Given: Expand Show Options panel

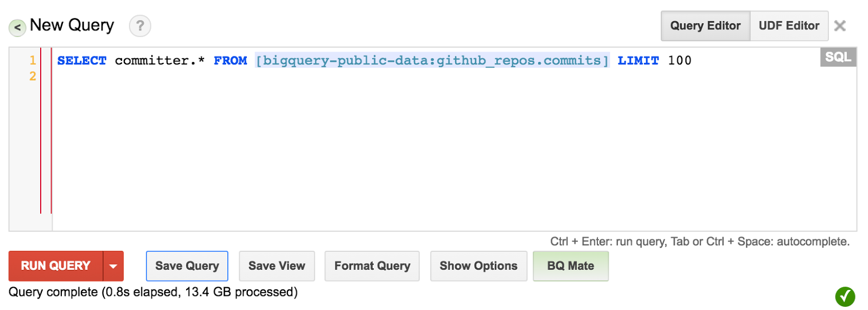Looking at the screenshot, I should click(478, 266).
